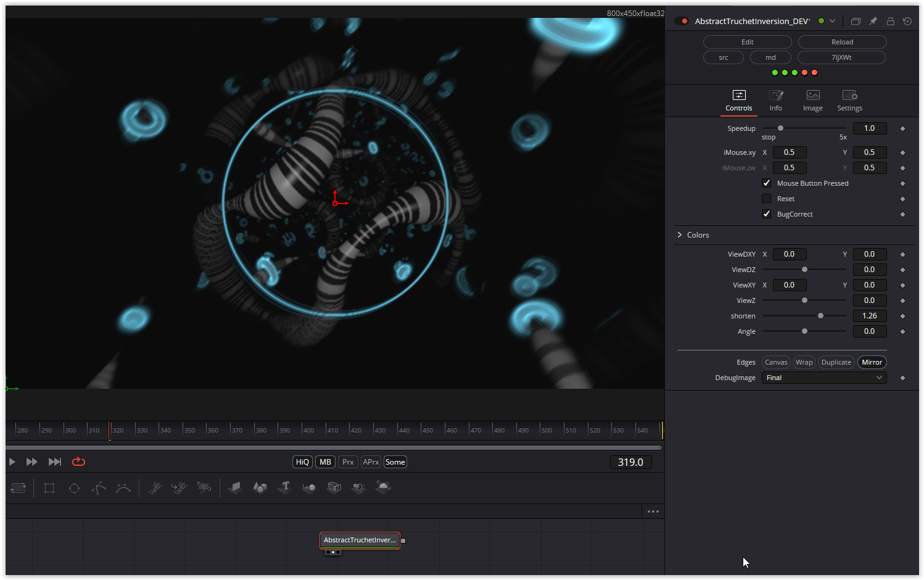Click the shorten slider handle
The width and height of the screenshot is (924, 580).
(x=820, y=316)
